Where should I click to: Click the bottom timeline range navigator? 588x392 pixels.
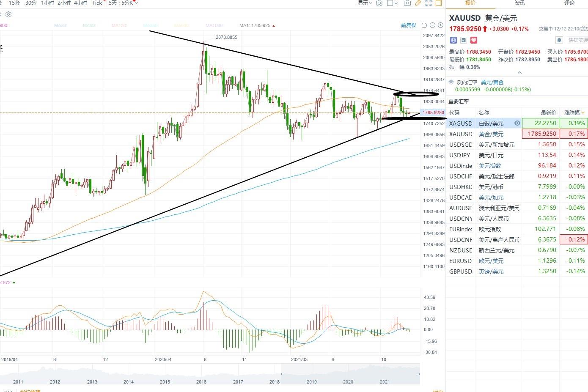(210, 375)
